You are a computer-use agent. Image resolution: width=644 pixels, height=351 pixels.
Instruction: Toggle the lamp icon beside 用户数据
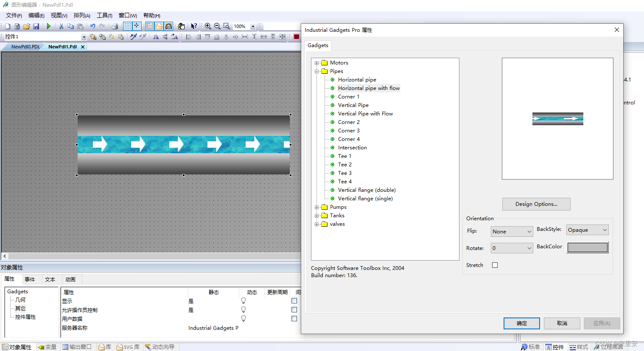(x=243, y=318)
